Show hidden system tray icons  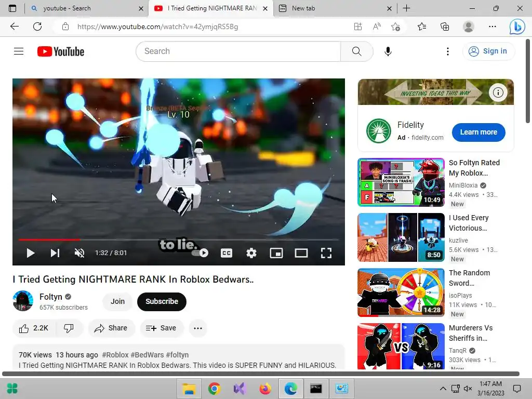point(443,389)
